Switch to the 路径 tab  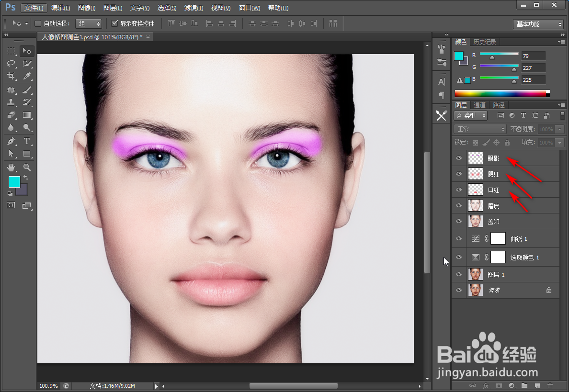(499, 105)
